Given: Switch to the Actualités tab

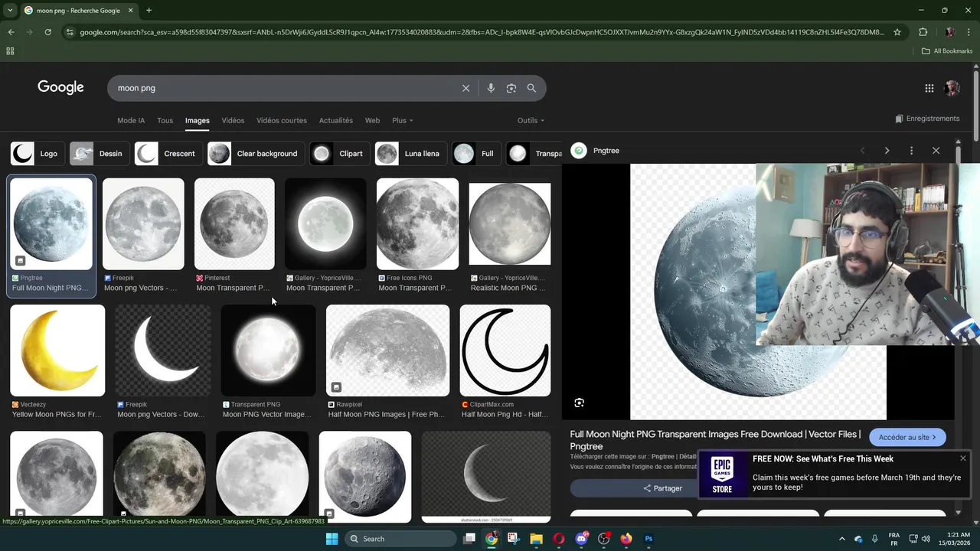Looking at the screenshot, I should coord(336,121).
